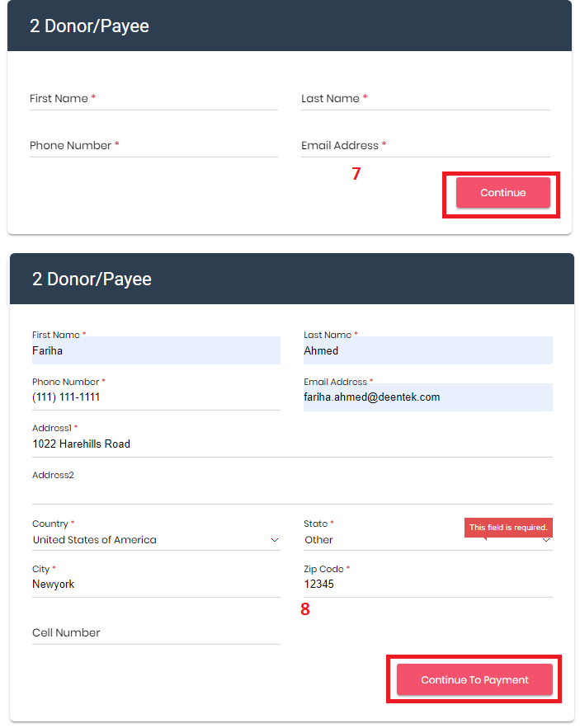Click the City field containing Newyork

pos(156,585)
